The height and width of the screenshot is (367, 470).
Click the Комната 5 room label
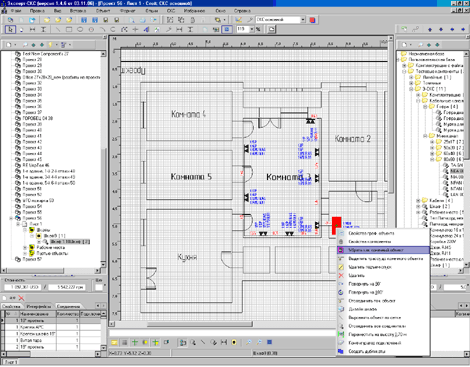click(x=191, y=176)
